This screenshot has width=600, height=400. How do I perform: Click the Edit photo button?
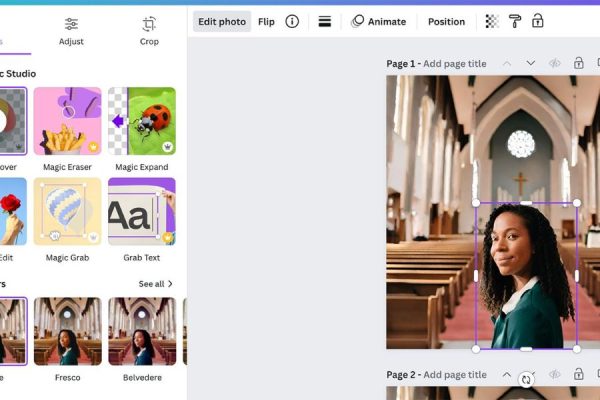click(222, 21)
